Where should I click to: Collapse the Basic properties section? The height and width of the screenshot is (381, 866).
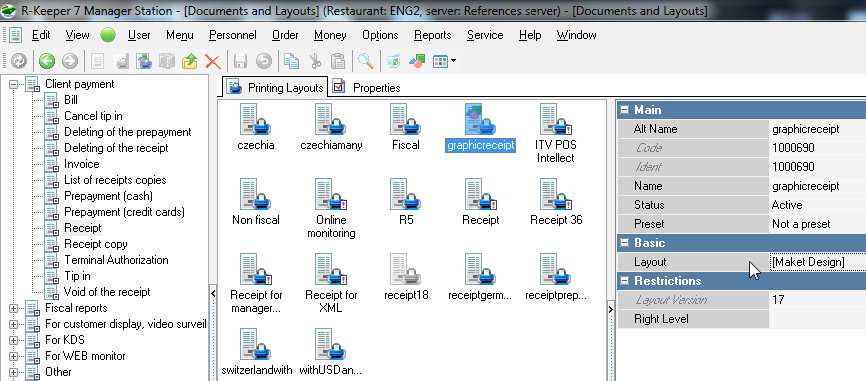coord(625,243)
